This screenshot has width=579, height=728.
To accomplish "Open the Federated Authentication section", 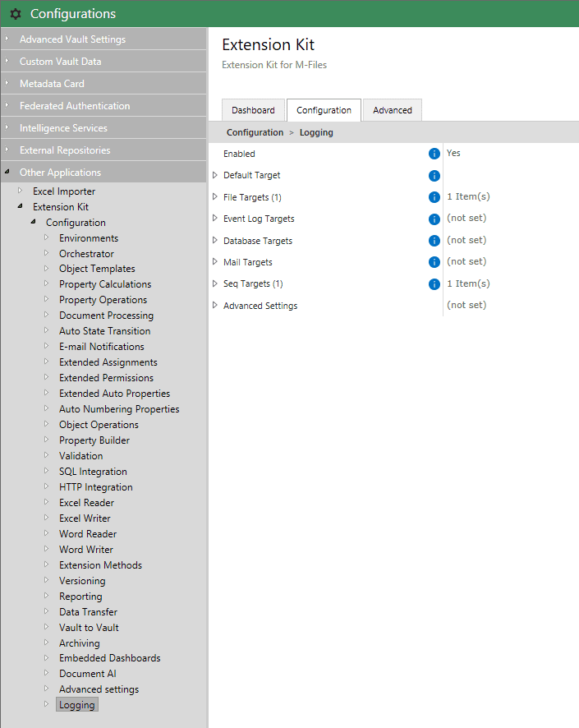I will coord(74,106).
